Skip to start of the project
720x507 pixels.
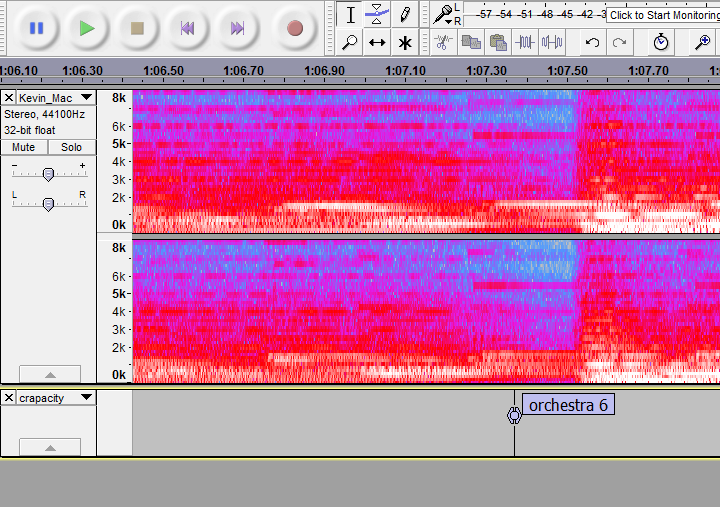pyautogui.click(x=187, y=28)
